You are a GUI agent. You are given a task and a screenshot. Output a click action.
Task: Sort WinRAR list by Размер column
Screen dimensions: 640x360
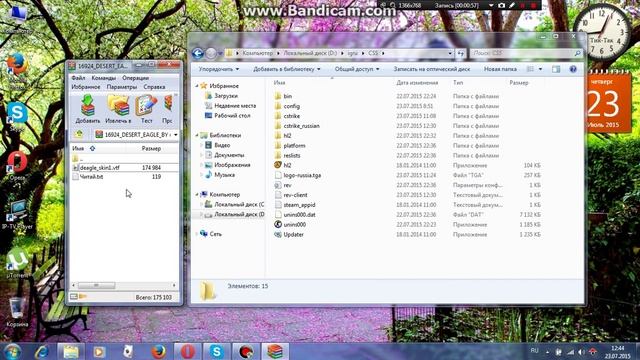click(x=151, y=149)
